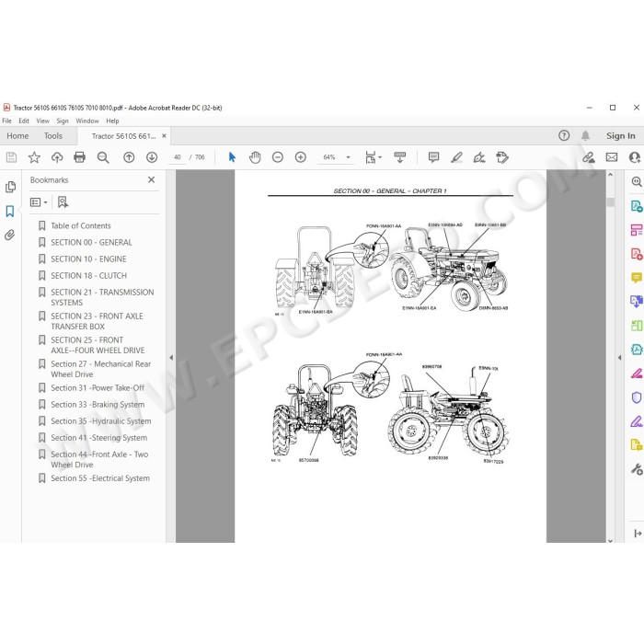Go to next page arrow

pyautogui.click(x=152, y=157)
